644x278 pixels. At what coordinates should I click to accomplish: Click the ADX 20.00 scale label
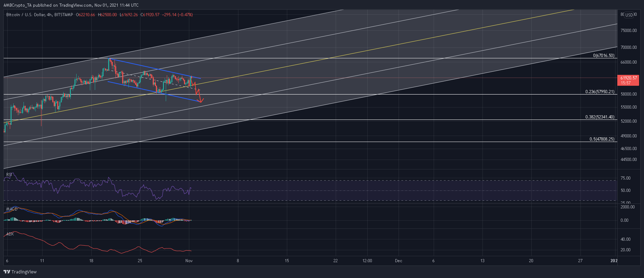pos(625,250)
